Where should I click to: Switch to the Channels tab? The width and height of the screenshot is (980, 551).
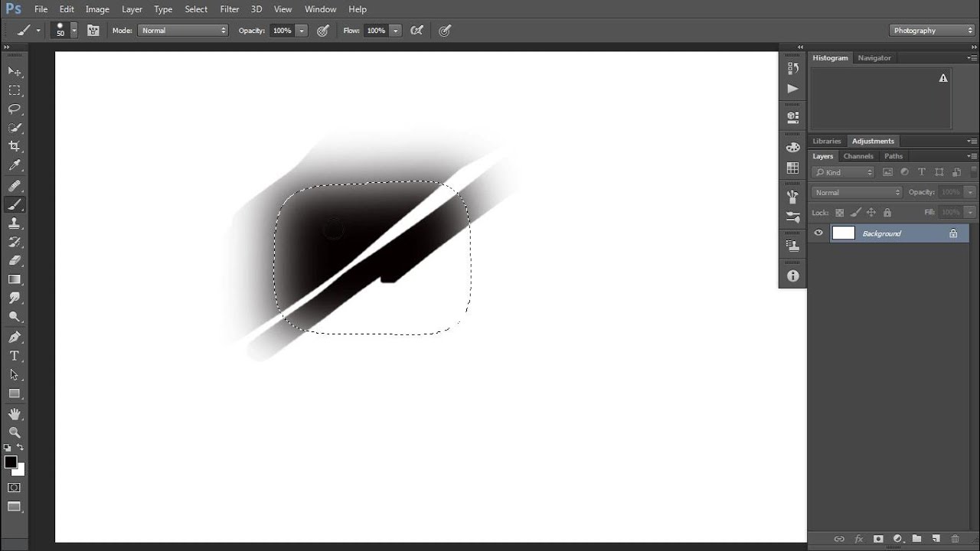point(858,156)
